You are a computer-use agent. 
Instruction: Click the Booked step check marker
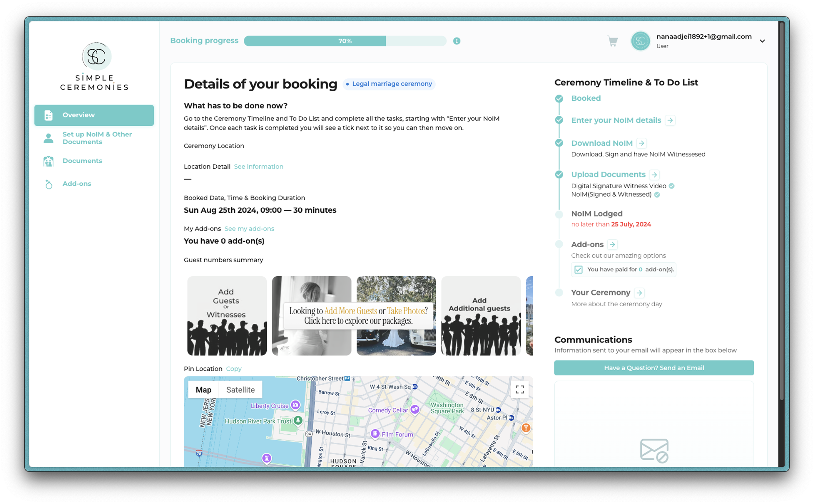[x=559, y=99]
